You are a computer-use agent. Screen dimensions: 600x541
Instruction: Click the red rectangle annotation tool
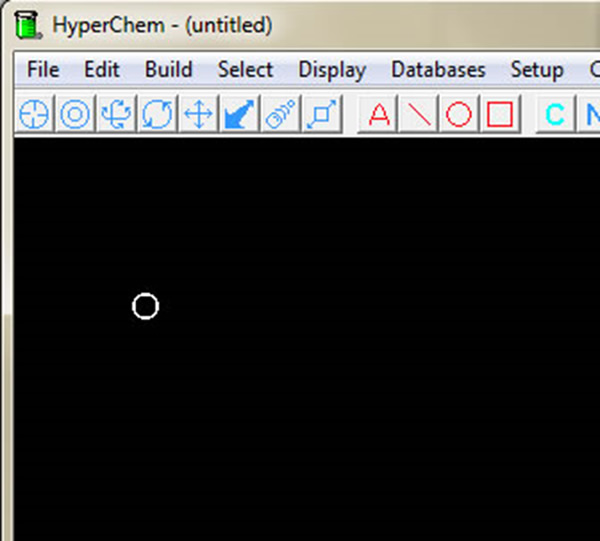(500, 115)
